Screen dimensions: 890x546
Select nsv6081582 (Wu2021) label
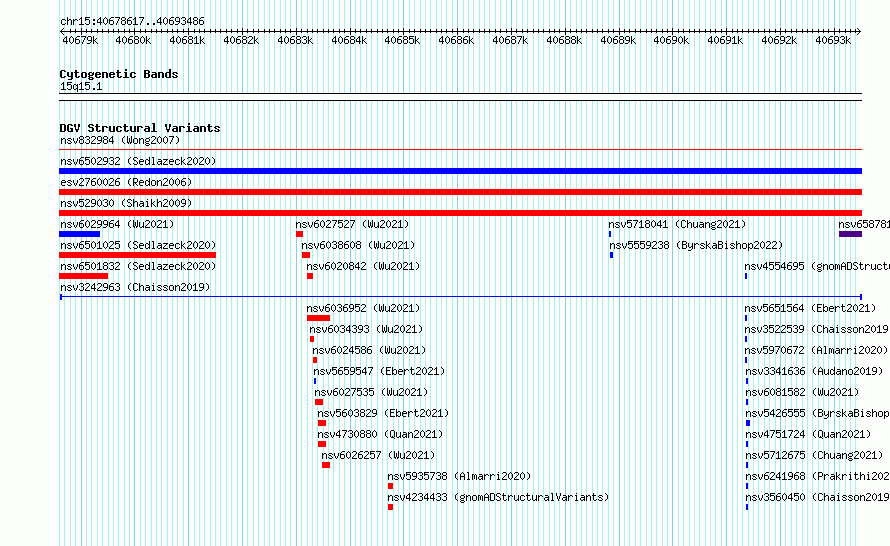click(x=802, y=392)
